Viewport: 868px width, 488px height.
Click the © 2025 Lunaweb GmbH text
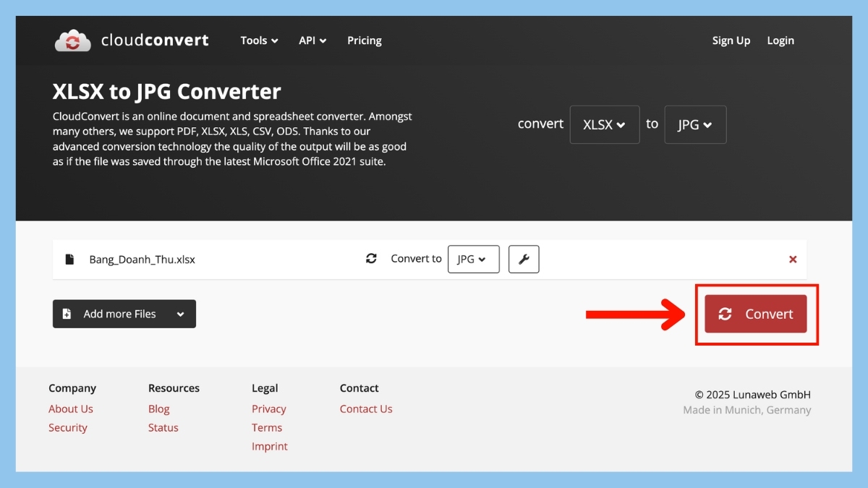click(753, 395)
